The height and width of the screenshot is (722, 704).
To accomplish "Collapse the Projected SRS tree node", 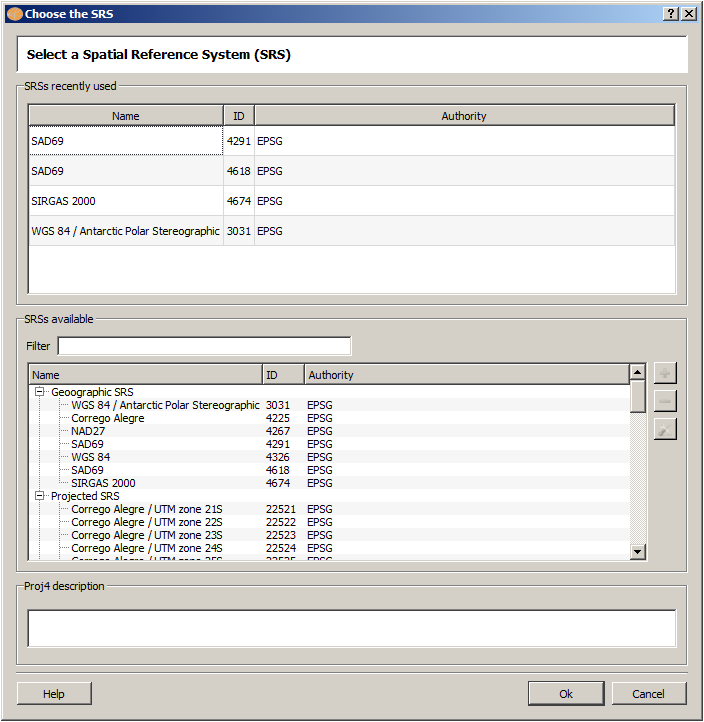I will (40, 496).
